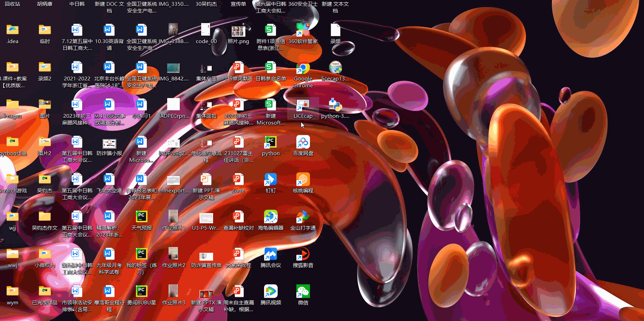Open the 金山打字通 typing app
The image size is (644, 321).
(303, 217)
